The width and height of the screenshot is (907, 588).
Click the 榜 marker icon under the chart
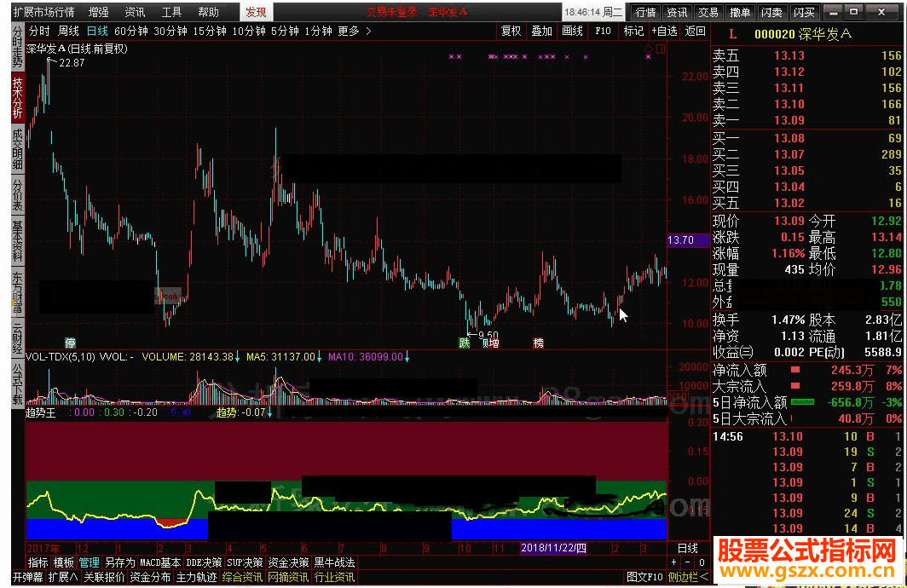coord(538,343)
